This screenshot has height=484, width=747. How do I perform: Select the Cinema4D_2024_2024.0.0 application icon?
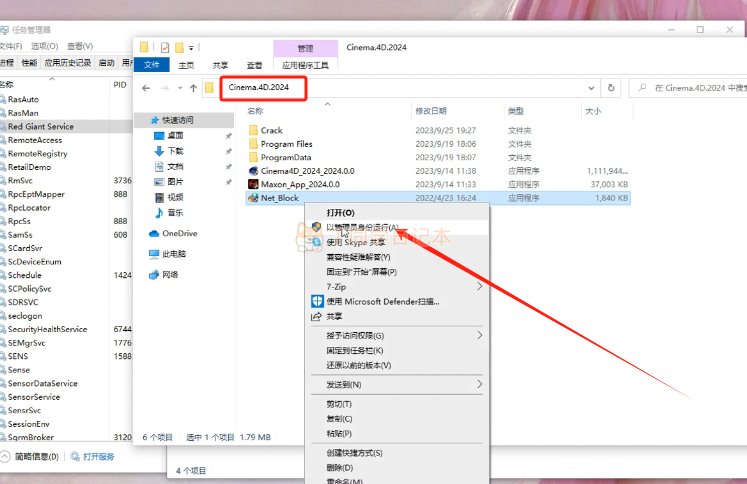[253, 171]
